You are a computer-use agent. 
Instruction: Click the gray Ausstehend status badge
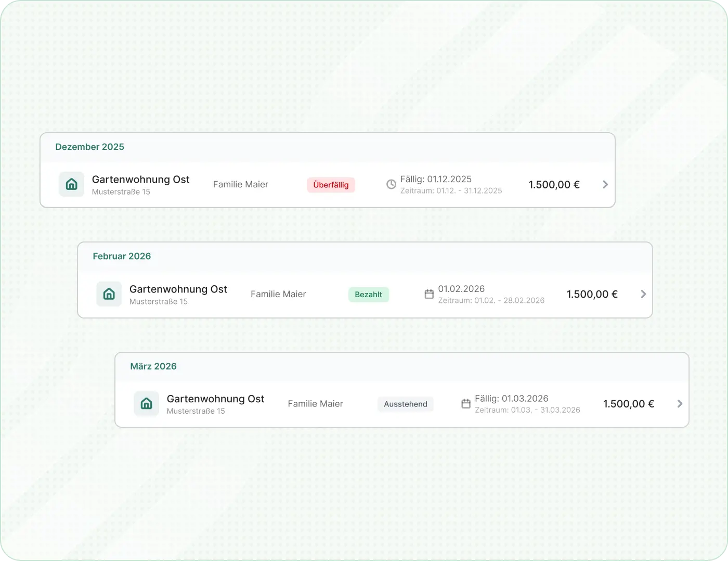point(405,404)
